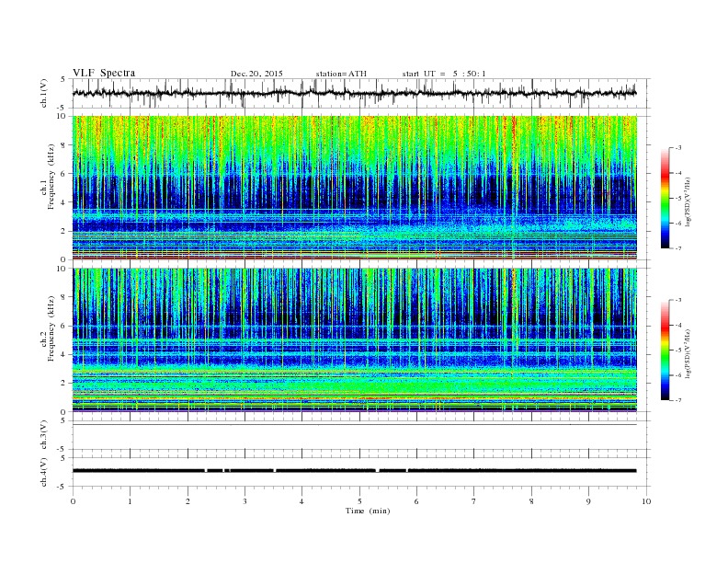Click the ch.2 color bar 'log(PSD)(V²/Hz)' label
The image size is (728, 563).
[688, 354]
